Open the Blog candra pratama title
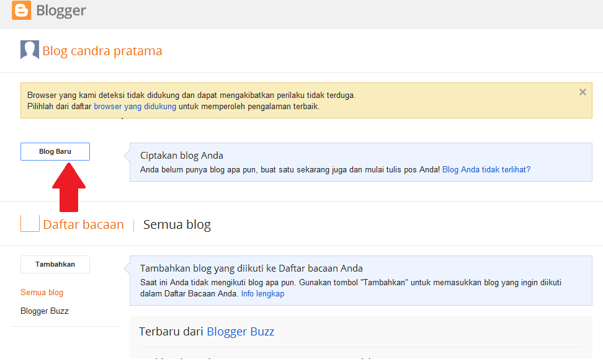This screenshot has width=603, height=364. click(102, 51)
